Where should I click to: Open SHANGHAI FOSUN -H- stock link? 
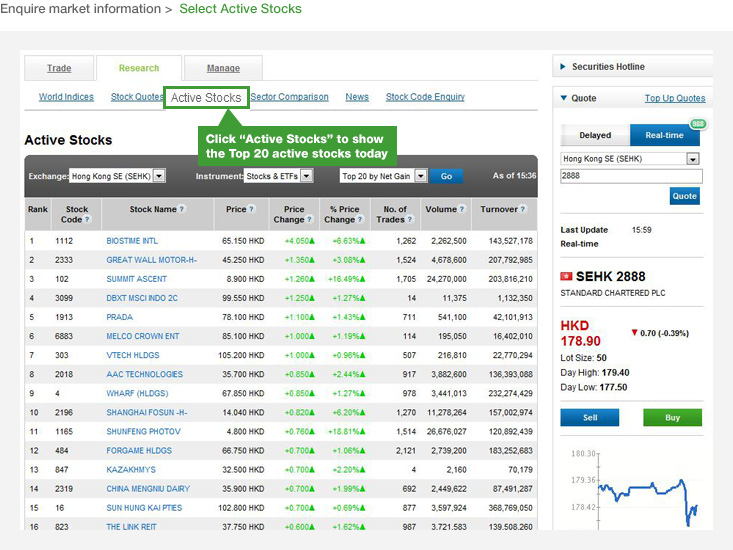click(147, 413)
